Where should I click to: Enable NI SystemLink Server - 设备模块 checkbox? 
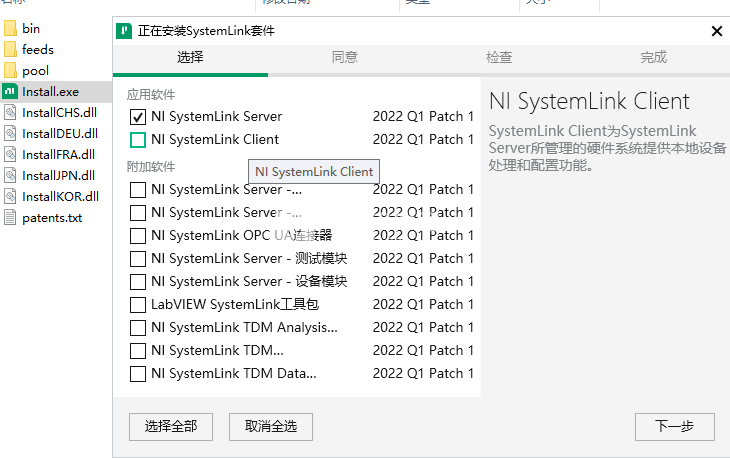138,282
